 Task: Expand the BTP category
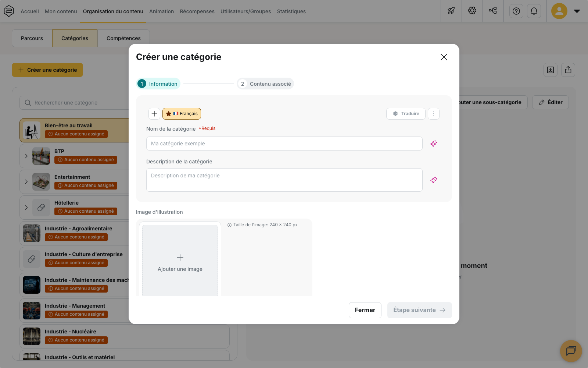[x=26, y=156]
